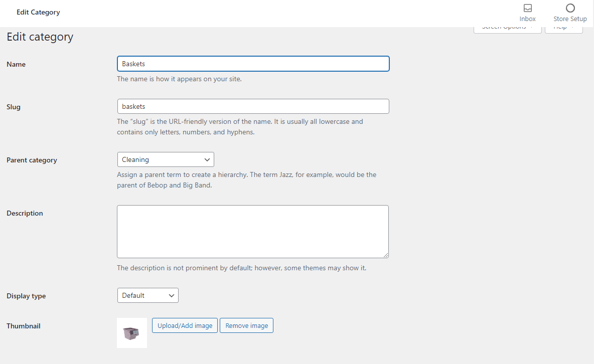This screenshot has height=364, width=594.
Task: Click the Description label text
Action: (25, 213)
